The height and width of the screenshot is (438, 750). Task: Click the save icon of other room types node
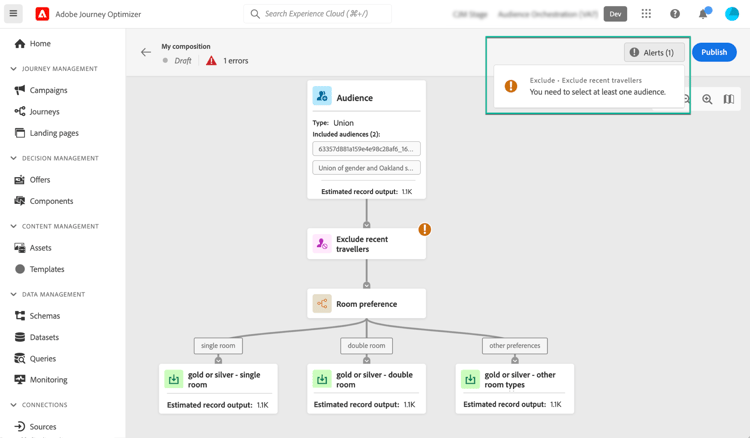pyautogui.click(x=470, y=379)
